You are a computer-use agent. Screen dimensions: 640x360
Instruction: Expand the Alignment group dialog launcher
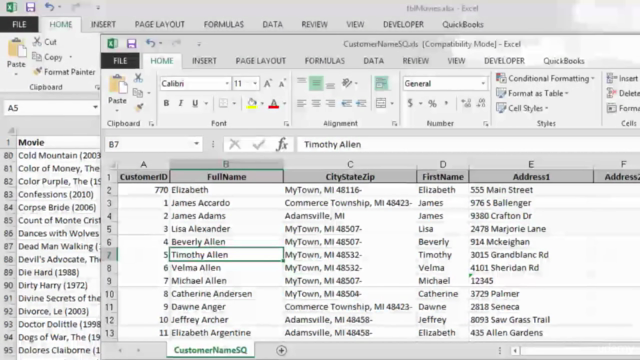click(x=394, y=124)
